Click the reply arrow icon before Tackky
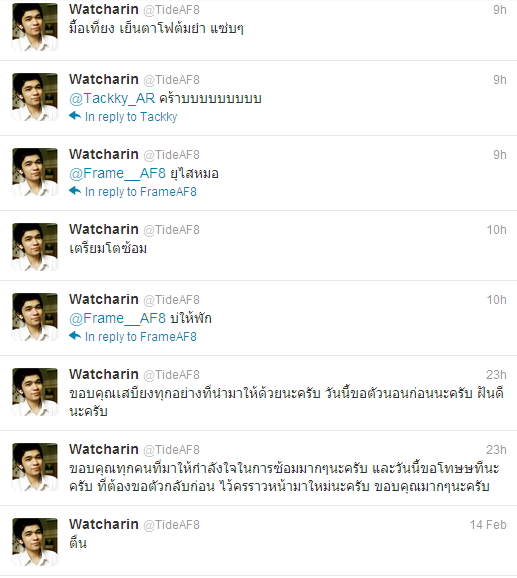Screen dimensions: 517x578 [75, 116]
